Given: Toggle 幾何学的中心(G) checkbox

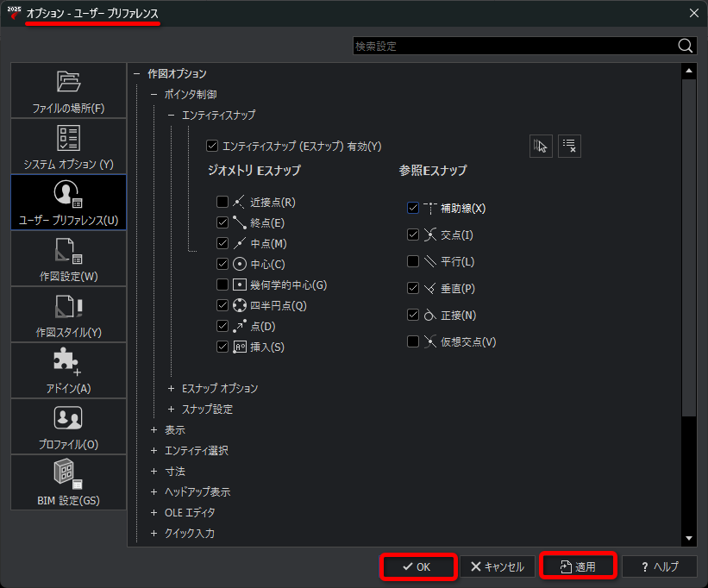Looking at the screenshot, I should (222, 285).
